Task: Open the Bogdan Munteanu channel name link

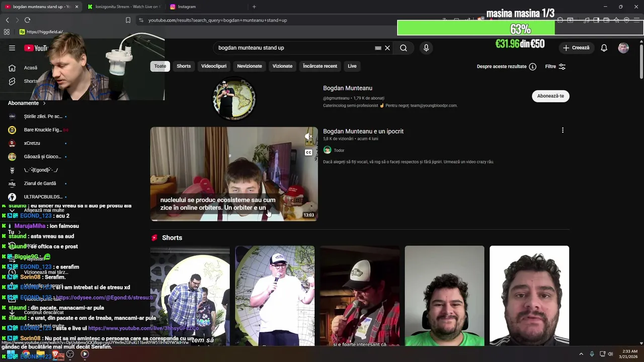Action: pyautogui.click(x=348, y=88)
